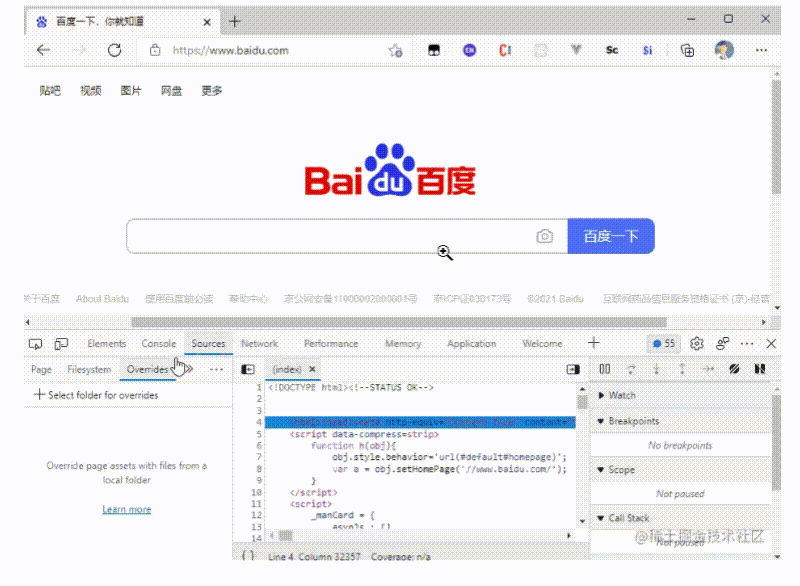Viewport: 800px width, 586px height.
Task: Open the Collections icon in the browser toolbar
Action: coord(687,50)
